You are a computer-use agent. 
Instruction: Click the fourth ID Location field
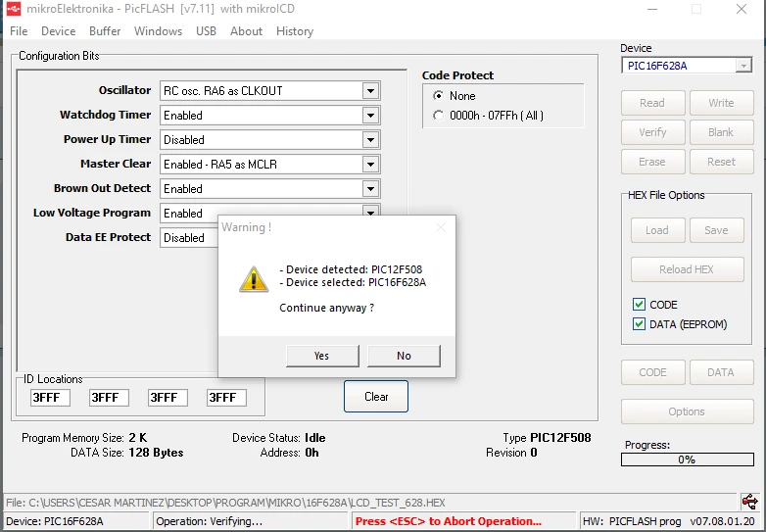(226, 397)
